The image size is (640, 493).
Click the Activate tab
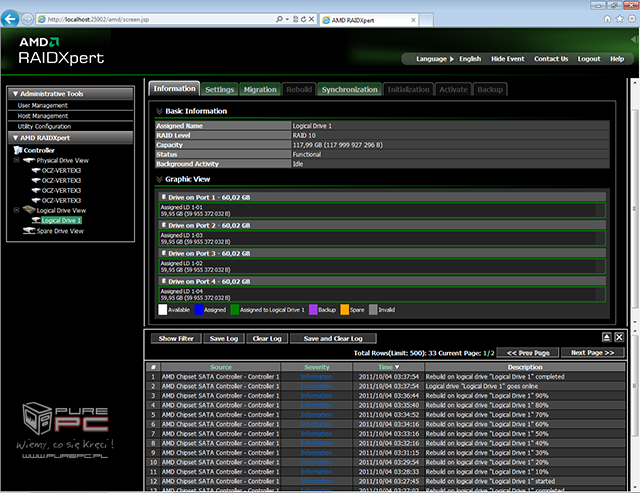point(453,89)
